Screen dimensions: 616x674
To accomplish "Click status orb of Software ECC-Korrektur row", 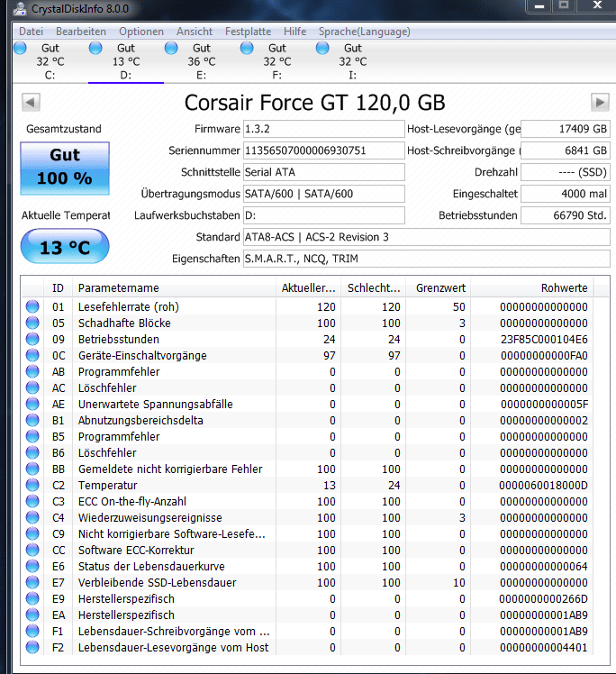I will pos(32,550).
